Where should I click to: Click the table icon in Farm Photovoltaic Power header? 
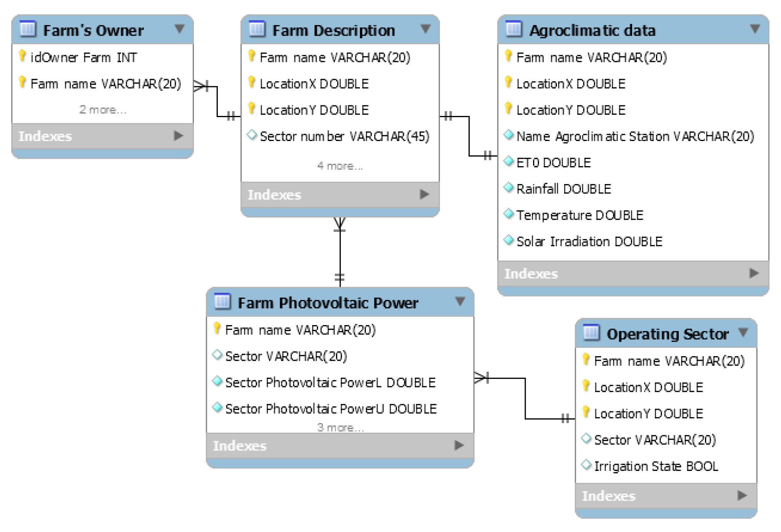click(x=222, y=301)
